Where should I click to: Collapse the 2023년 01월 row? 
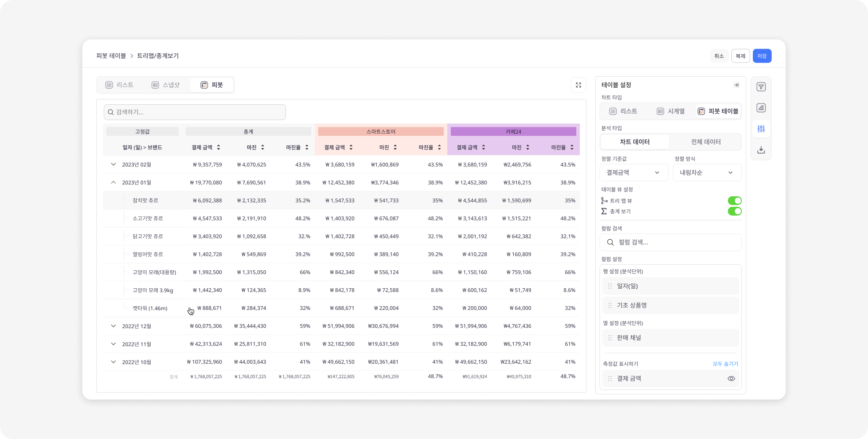point(113,182)
